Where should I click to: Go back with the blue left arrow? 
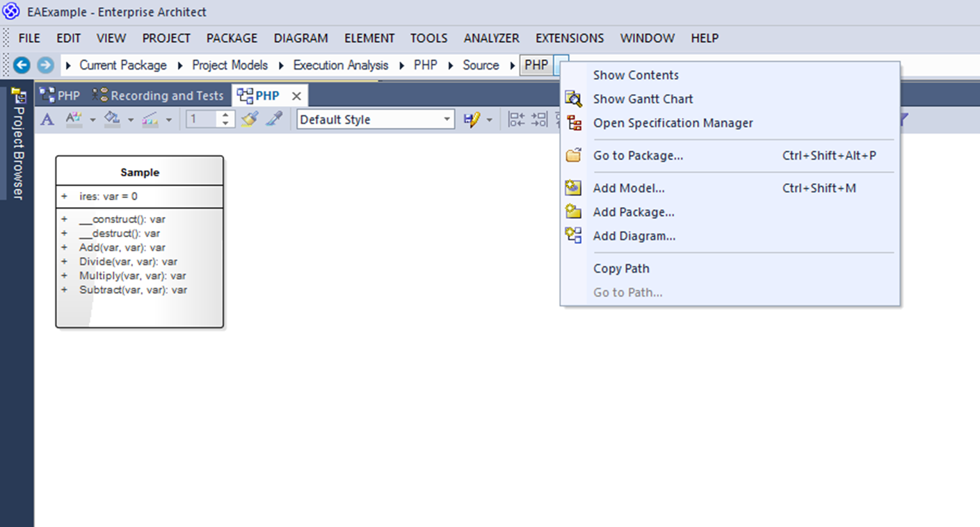22,65
